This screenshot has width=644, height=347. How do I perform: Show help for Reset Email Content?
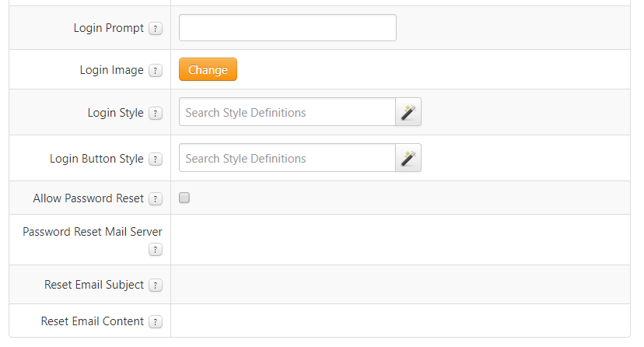pyautogui.click(x=156, y=321)
